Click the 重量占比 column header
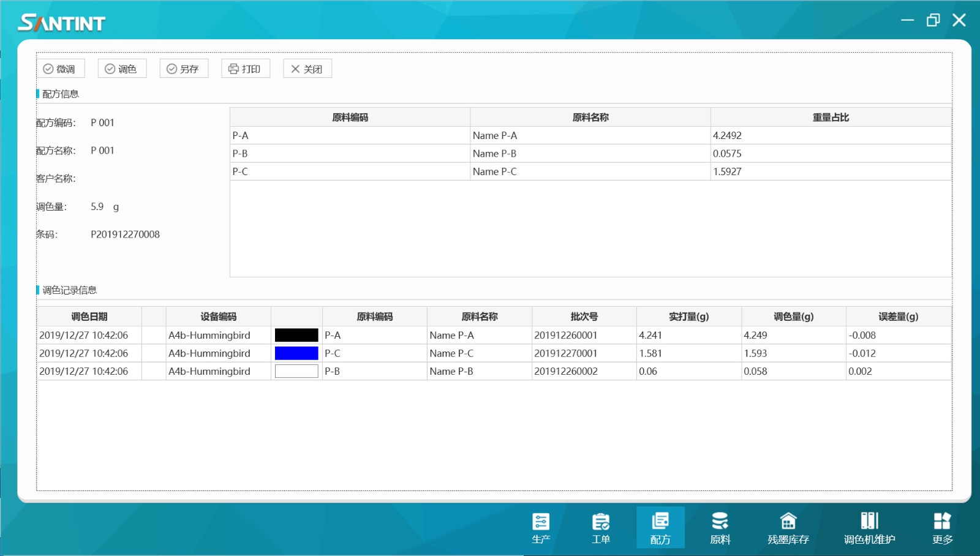The height and width of the screenshot is (556, 980). pos(831,117)
